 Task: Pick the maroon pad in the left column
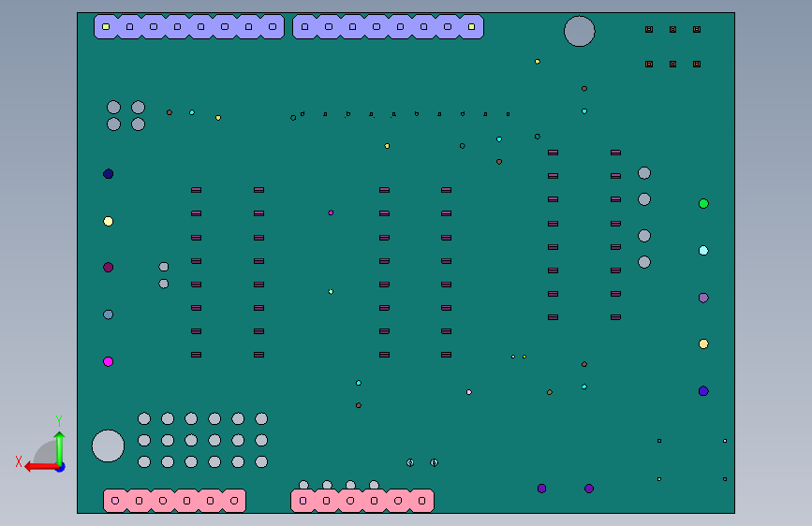click(x=109, y=267)
